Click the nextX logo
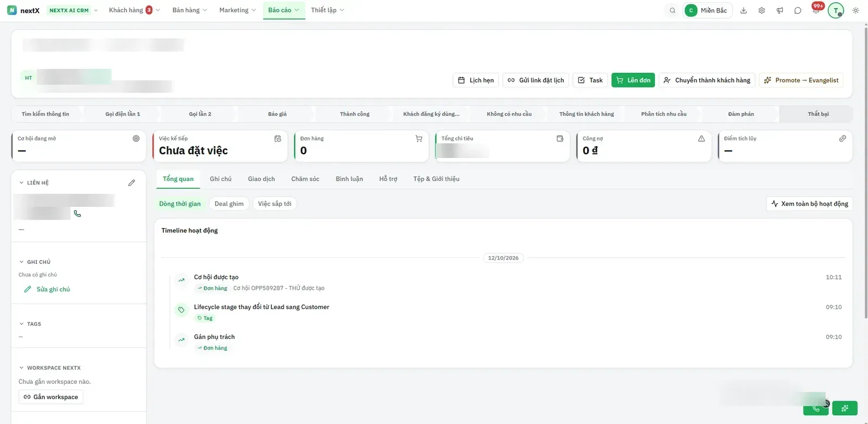Screen dimensions: 868x424 [x=23, y=10]
